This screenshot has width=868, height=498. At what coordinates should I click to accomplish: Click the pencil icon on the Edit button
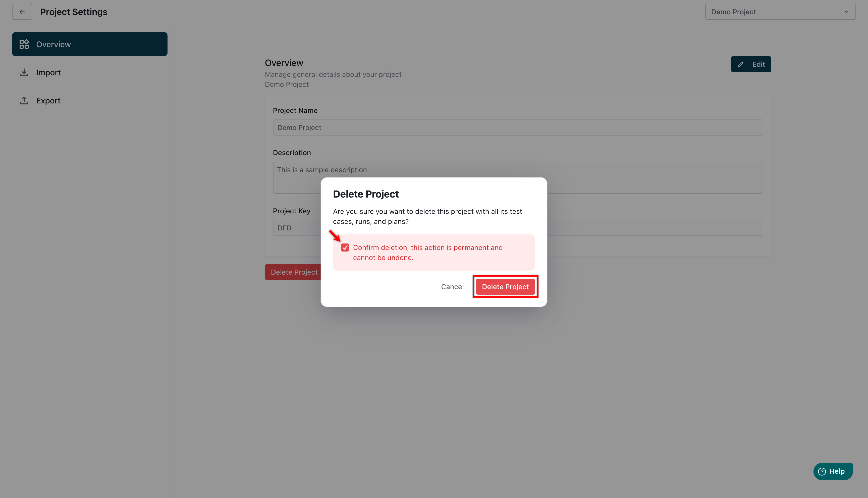pos(741,64)
